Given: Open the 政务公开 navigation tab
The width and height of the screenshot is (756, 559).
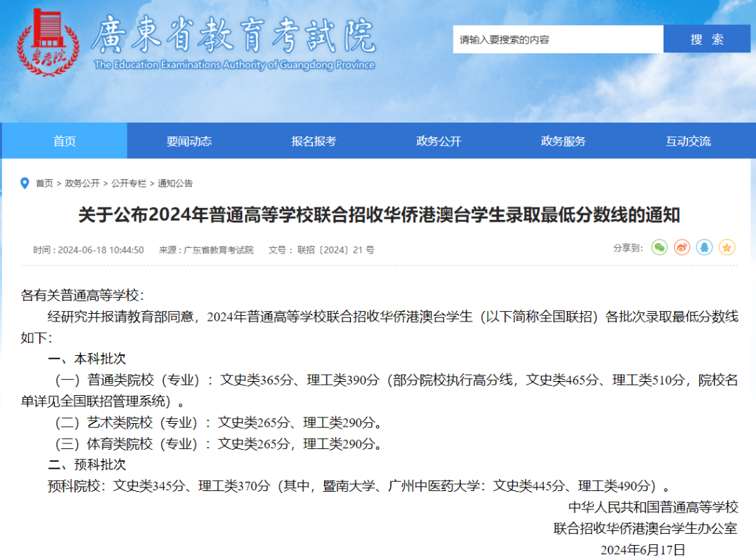Looking at the screenshot, I should [439, 141].
